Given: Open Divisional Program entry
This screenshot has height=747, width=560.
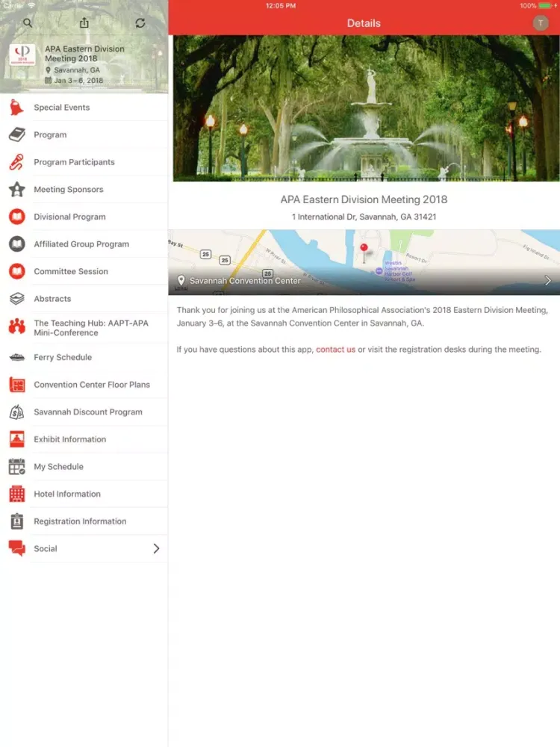Looking at the screenshot, I should pyautogui.click(x=84, y=217).
